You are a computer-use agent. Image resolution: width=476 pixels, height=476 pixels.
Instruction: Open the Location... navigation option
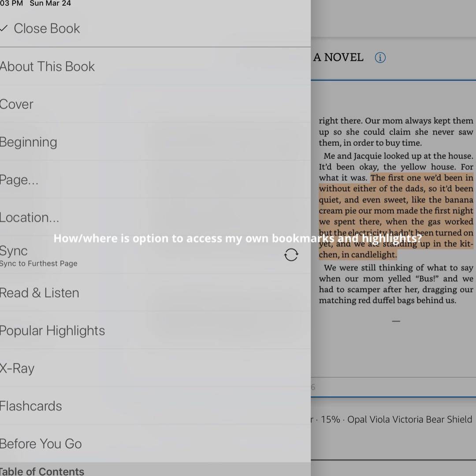click(x=30, y=218)
